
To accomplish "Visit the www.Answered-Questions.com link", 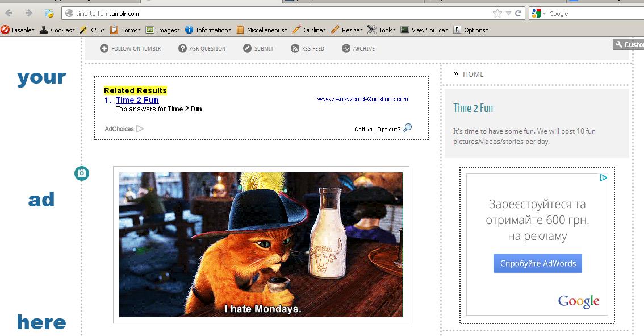I will [363, 99].
